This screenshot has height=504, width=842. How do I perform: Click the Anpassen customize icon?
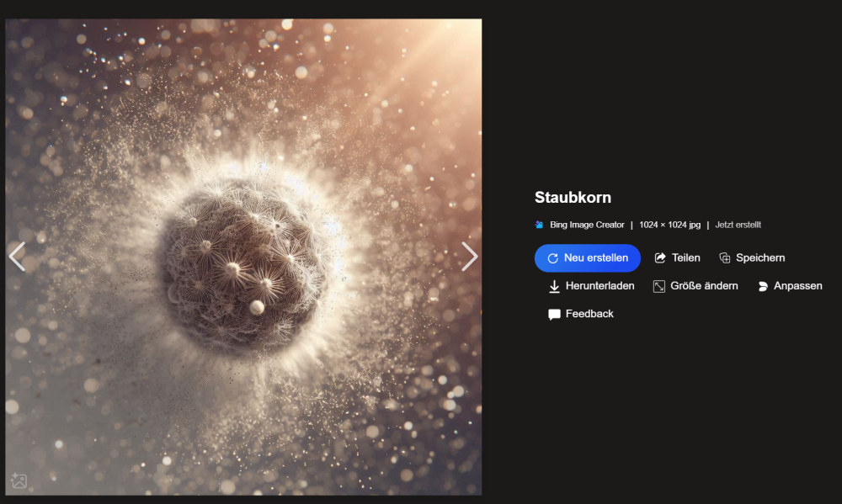[x=763, y=286]
